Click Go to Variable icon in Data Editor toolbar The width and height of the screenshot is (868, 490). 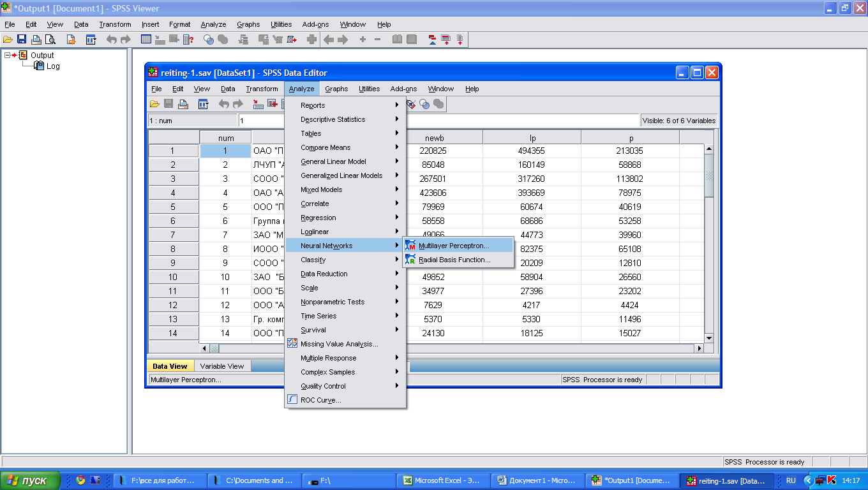(272, 104)
